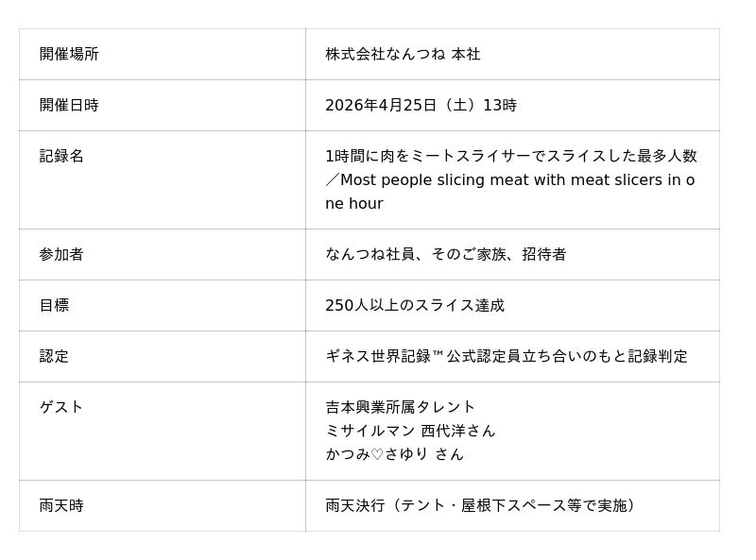Image resolution: width=756 pixels, height=560 pixels.
Task: Click the ミサイルマン 西代洋さん line
Action: click(410, 432)
